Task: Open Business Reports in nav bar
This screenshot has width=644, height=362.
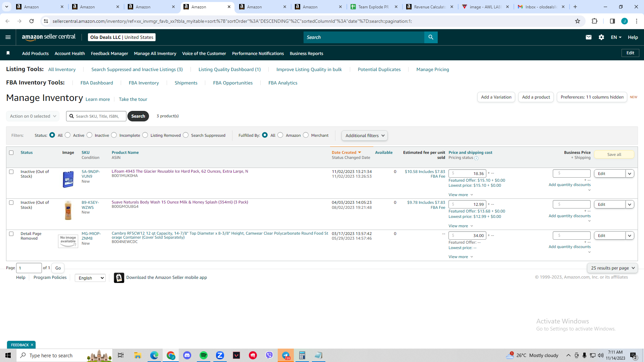Action: [307, 53]
